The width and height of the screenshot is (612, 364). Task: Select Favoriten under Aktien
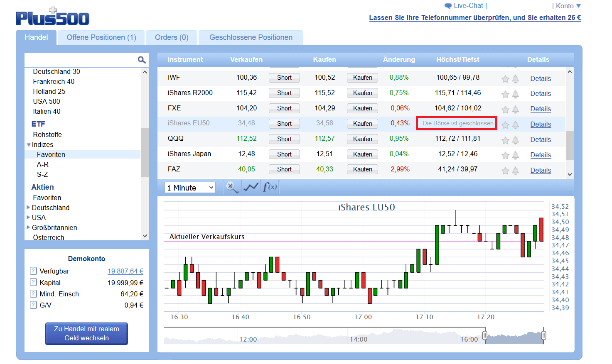pyautogui.click(x=47, y=198)
